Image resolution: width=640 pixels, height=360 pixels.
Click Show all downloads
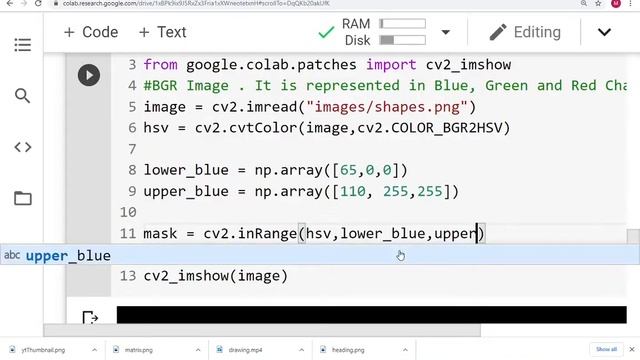(x=606, y=349)
